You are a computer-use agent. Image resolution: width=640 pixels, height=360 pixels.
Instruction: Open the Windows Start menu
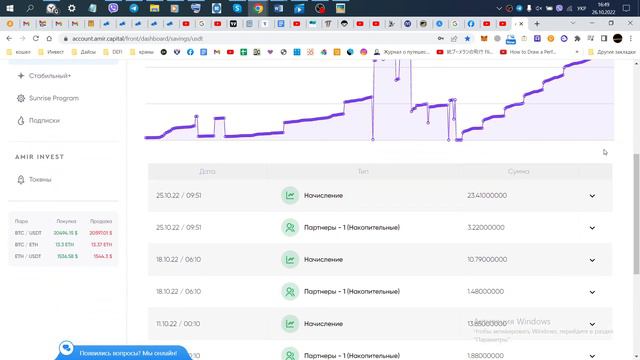tap(10, 8)
